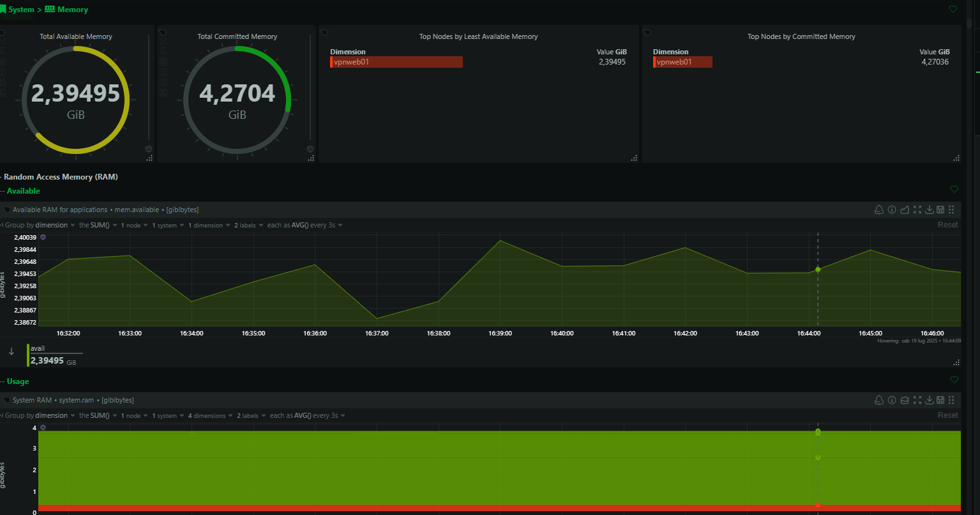The image size is (980, 515).
Task: Open alerts bell on System RAM chart
Action: (879, 400)
